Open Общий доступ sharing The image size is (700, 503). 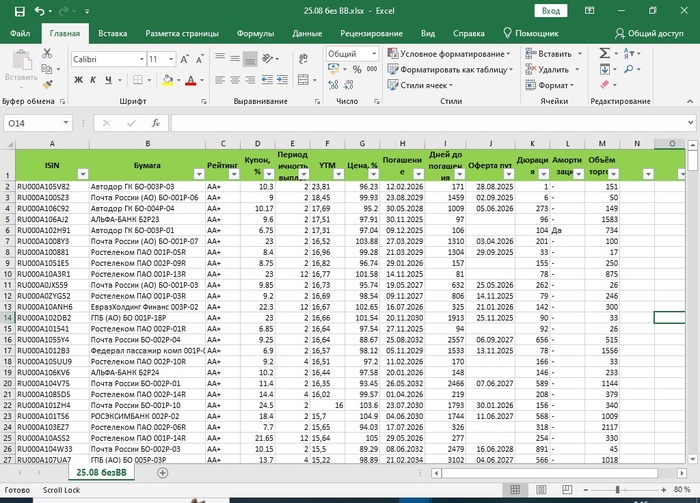(x=649, y=33)
